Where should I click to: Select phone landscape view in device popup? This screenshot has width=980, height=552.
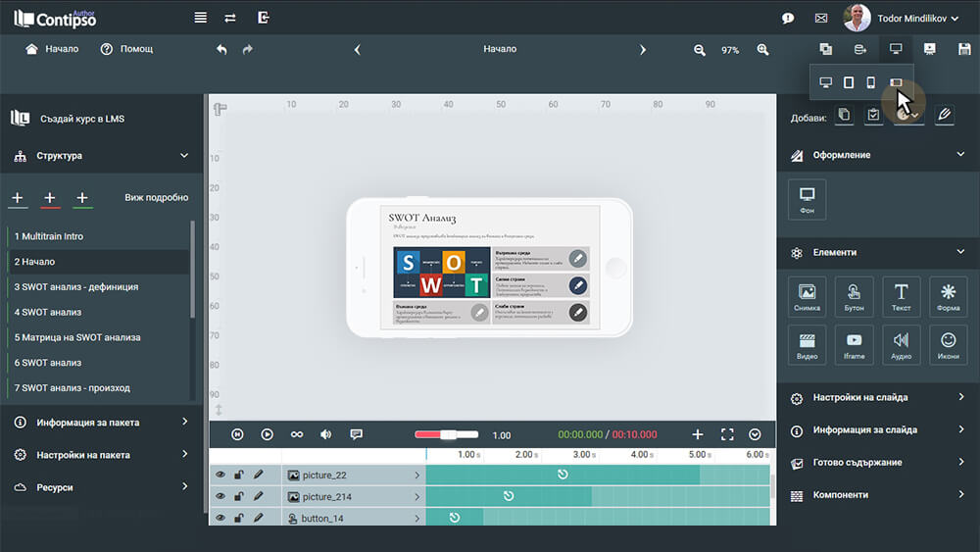[896, 82]
